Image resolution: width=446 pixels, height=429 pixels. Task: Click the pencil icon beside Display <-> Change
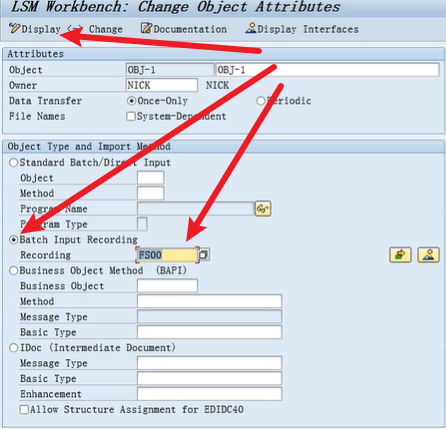click(14, 28)
